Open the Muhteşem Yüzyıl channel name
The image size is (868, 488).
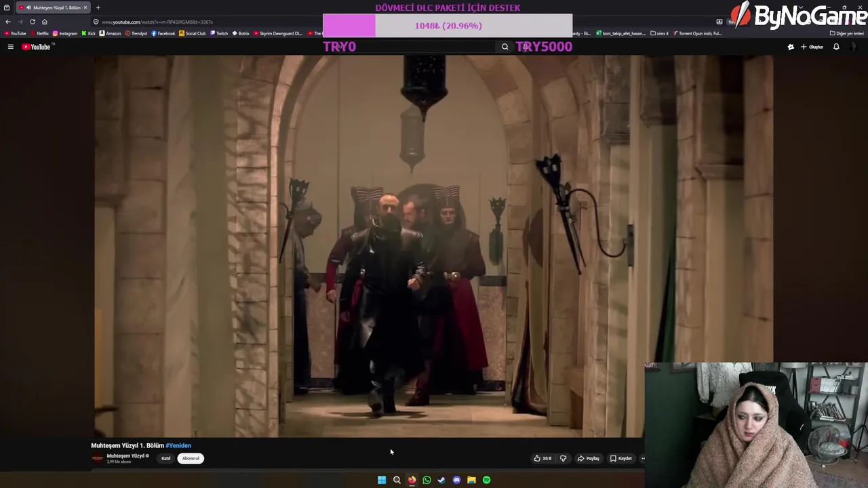[125, 456]
